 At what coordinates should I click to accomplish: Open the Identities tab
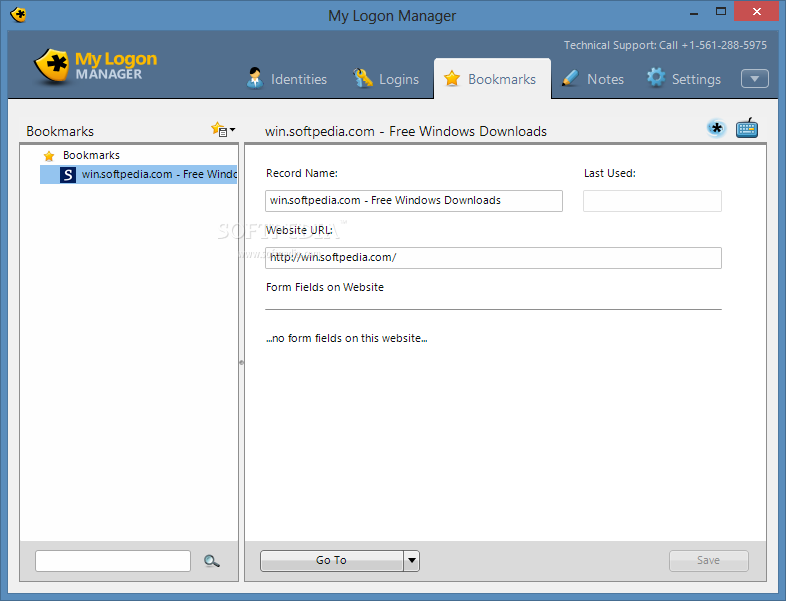coord(287,79)
